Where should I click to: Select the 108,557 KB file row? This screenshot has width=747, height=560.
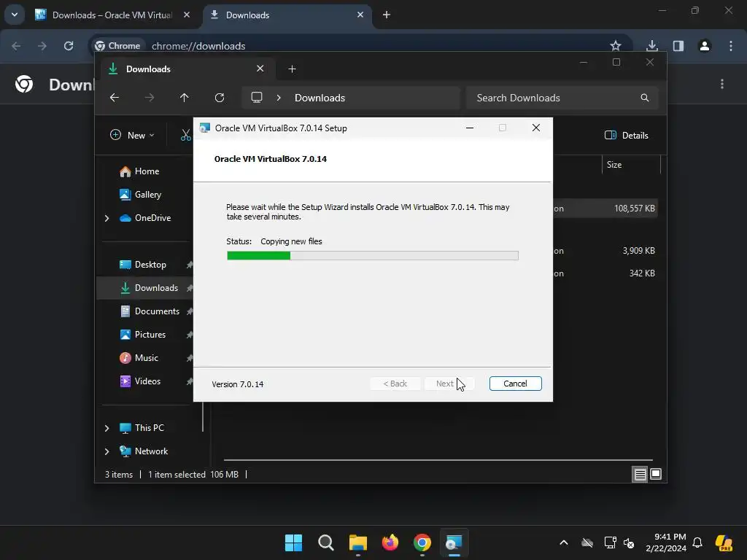(605, 209)
